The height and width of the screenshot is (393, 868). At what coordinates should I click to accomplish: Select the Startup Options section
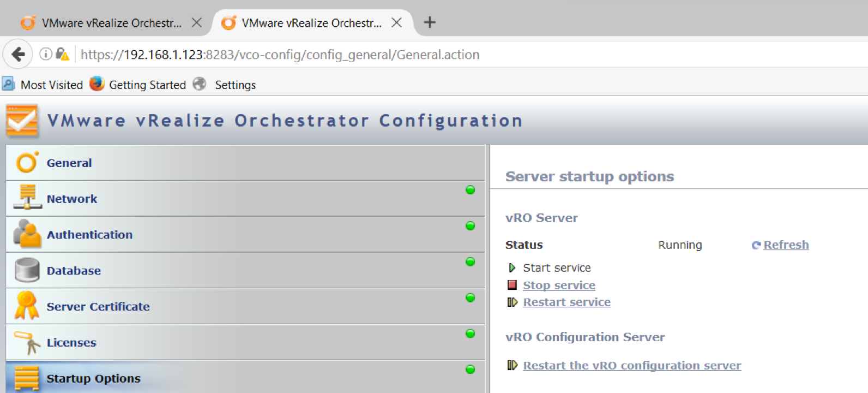coord(245,377)
